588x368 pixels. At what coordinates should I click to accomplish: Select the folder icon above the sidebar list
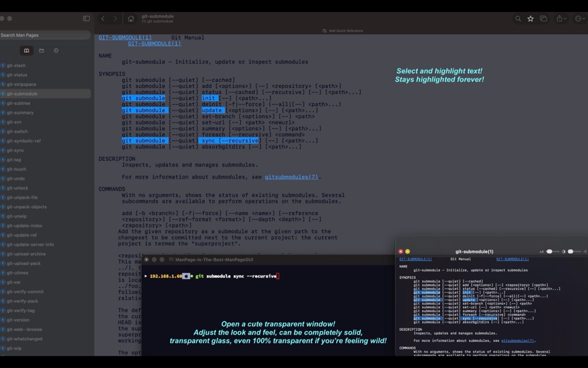41,50
